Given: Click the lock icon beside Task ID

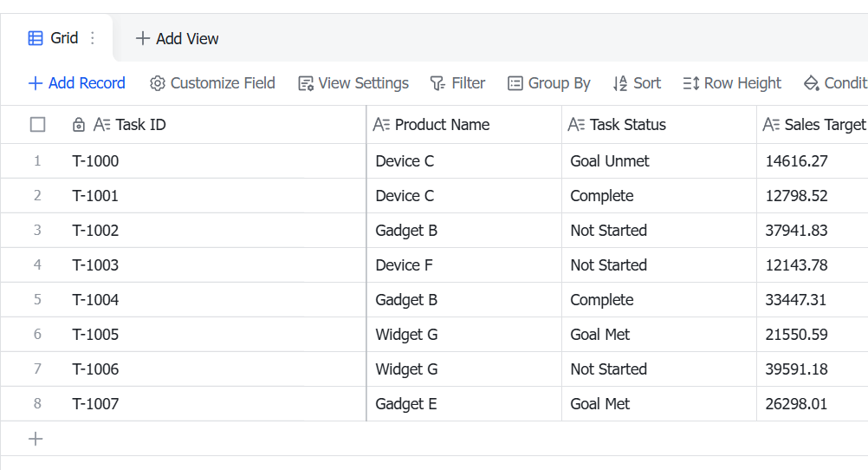Looking at the screenshot, I should pos(79,125).
